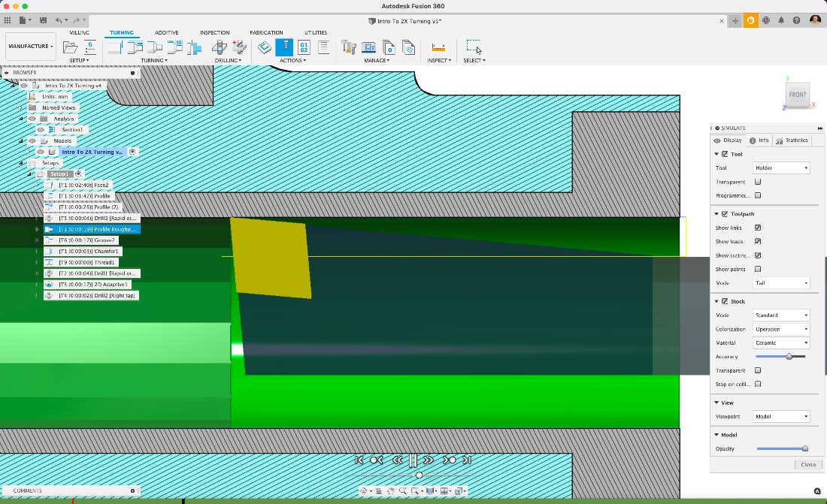Viewport: 827px width, 504px height.
Task: Open the MANUFACTURE workspace dropdown
Action: 31,47
